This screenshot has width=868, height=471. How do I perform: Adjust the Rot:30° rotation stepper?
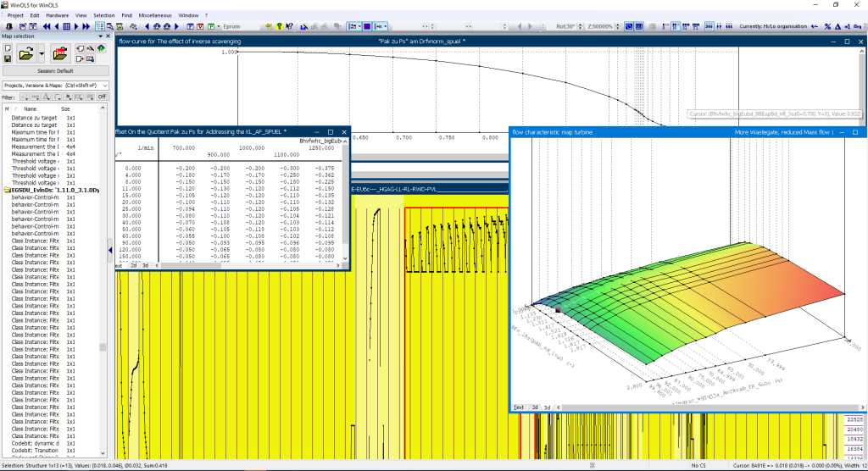tap(580, 26)
